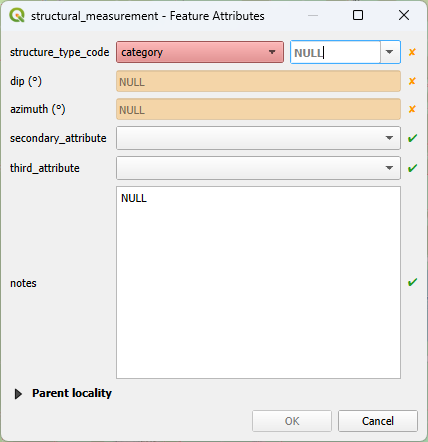Click into the dip (°) input field
This screenshot has height=442, width=428.
point(258,81)
